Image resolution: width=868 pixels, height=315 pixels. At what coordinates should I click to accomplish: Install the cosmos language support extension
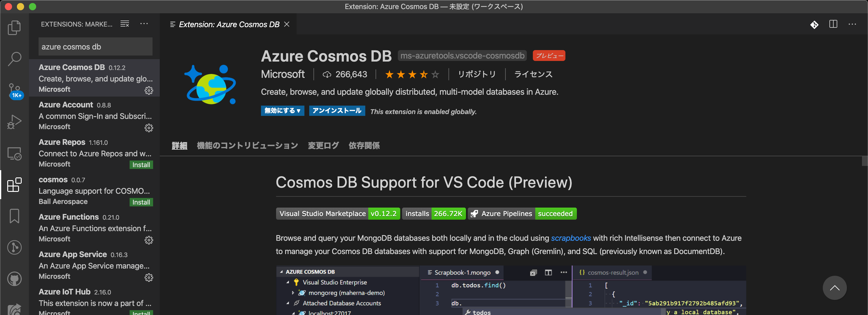(141, 202)
